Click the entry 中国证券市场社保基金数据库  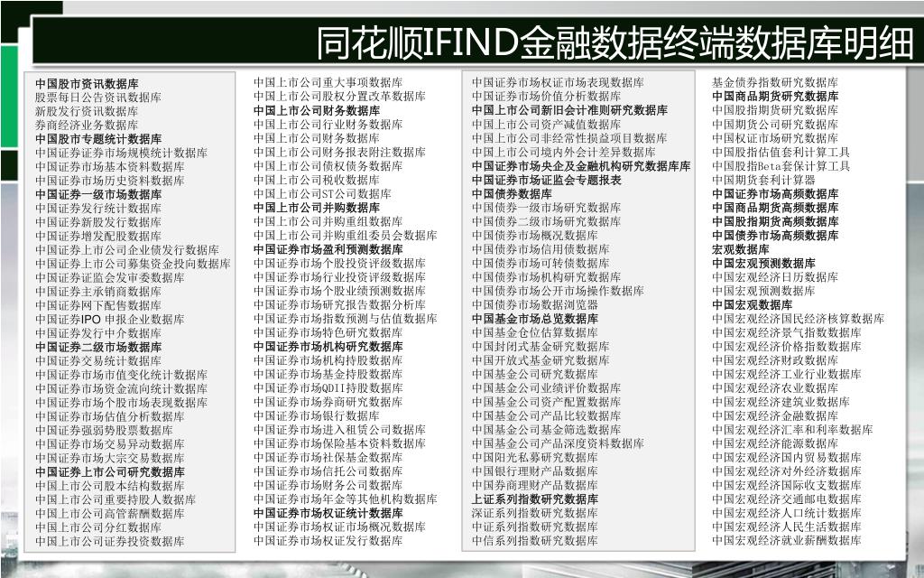328,458
